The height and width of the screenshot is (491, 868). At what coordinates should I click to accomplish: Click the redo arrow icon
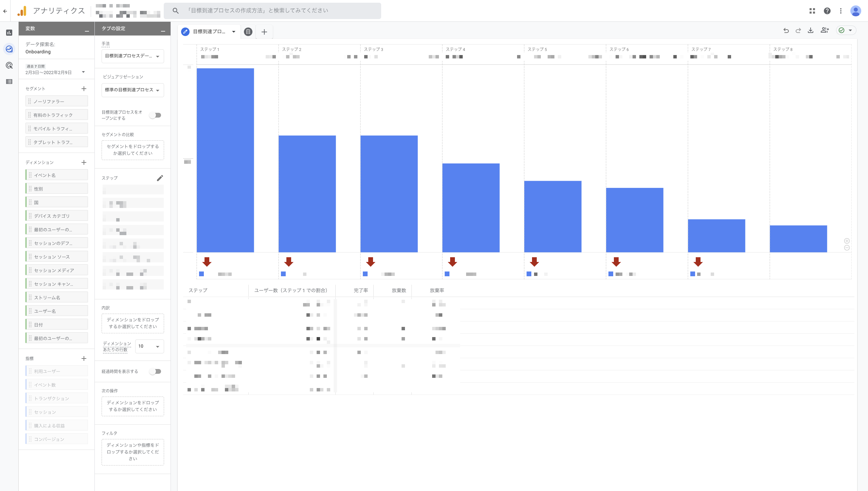click(798, 31)
